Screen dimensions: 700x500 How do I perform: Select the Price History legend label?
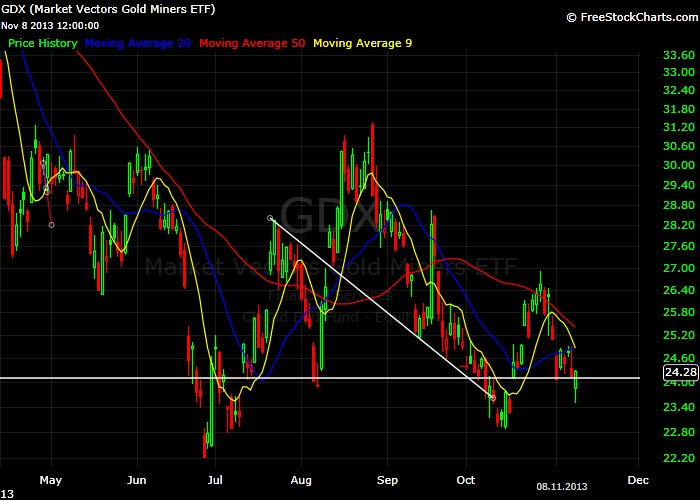tap(43, 43)
